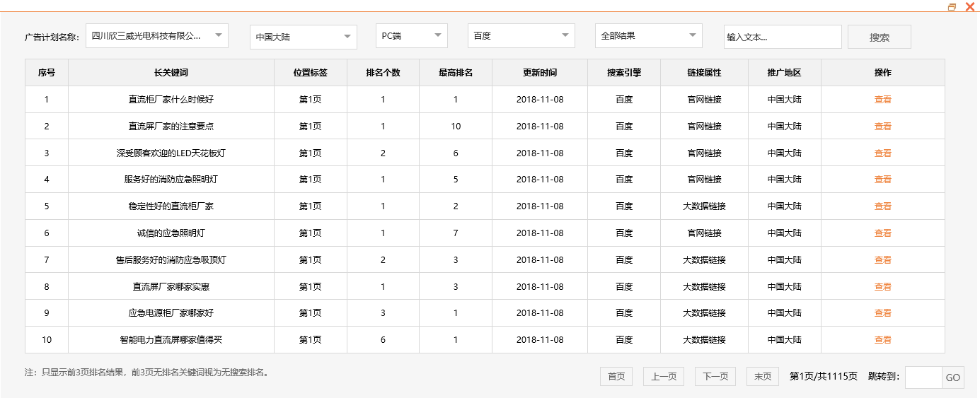Click highest rank 10 in 直流屏厂家的注意要点 row

point(456,127)
